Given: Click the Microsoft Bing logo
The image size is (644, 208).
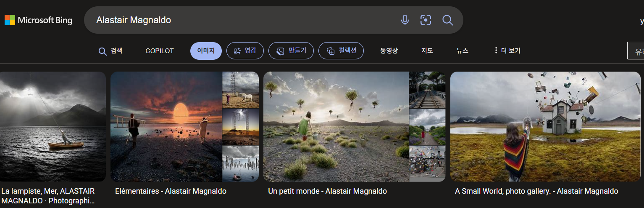Looking at the screenshot, I should [38, 20].
